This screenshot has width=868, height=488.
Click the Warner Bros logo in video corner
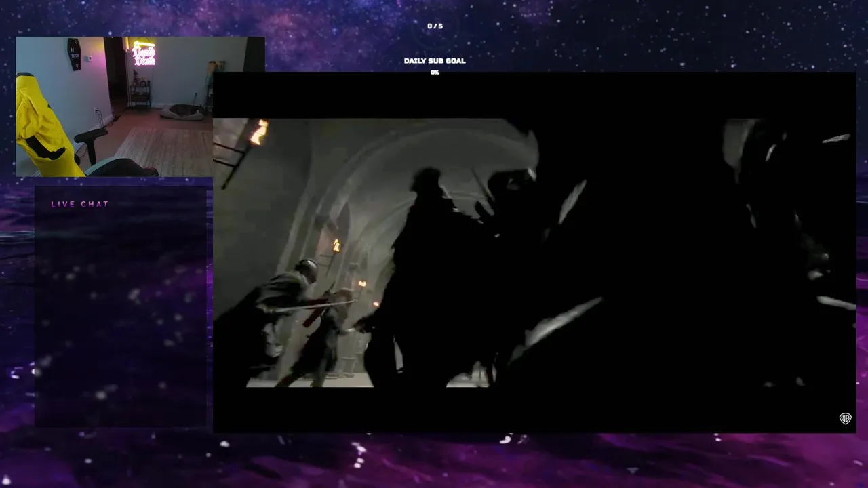pyautogui.click(x=845, y=418)
